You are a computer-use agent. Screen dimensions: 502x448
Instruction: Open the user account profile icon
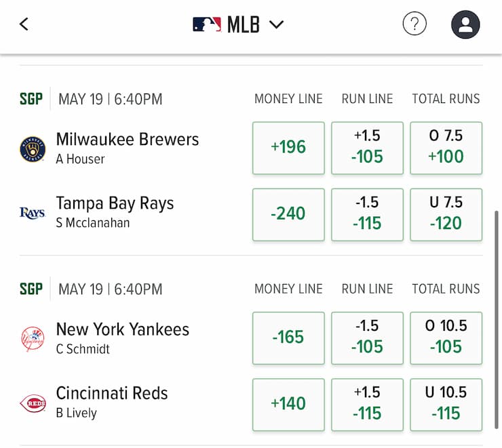(465, 24)
